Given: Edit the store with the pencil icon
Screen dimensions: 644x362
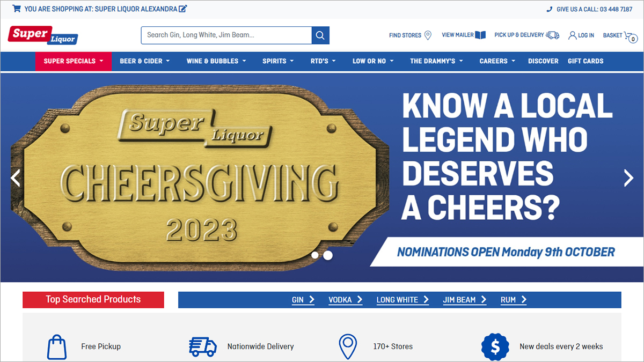Looking at the screenshot, I should (x=183, y=9).
